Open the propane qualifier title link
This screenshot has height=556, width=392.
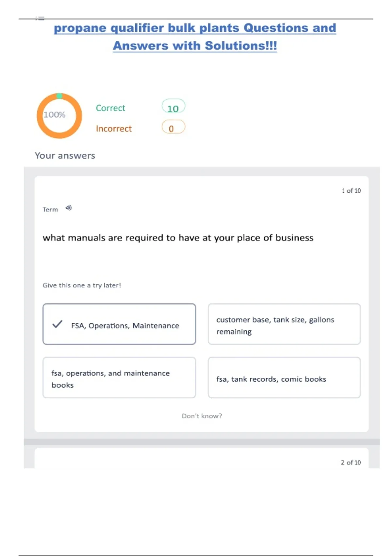[195, 28]
